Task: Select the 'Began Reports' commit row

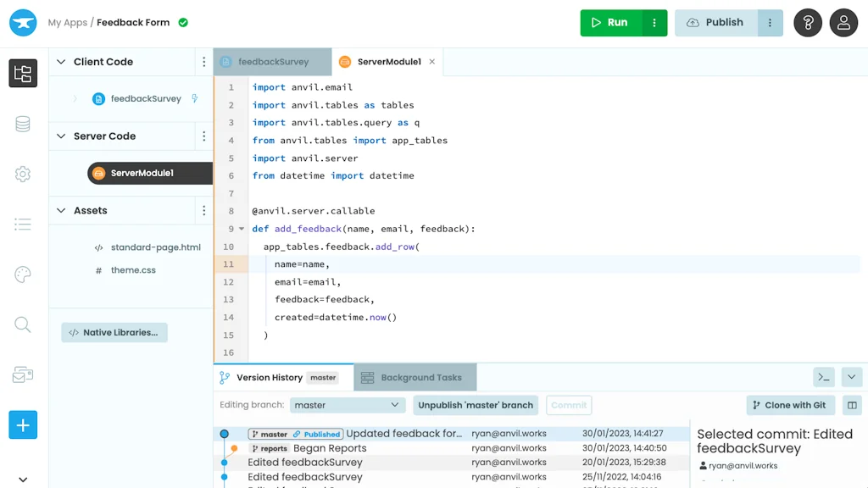Action: click(330, 448)
